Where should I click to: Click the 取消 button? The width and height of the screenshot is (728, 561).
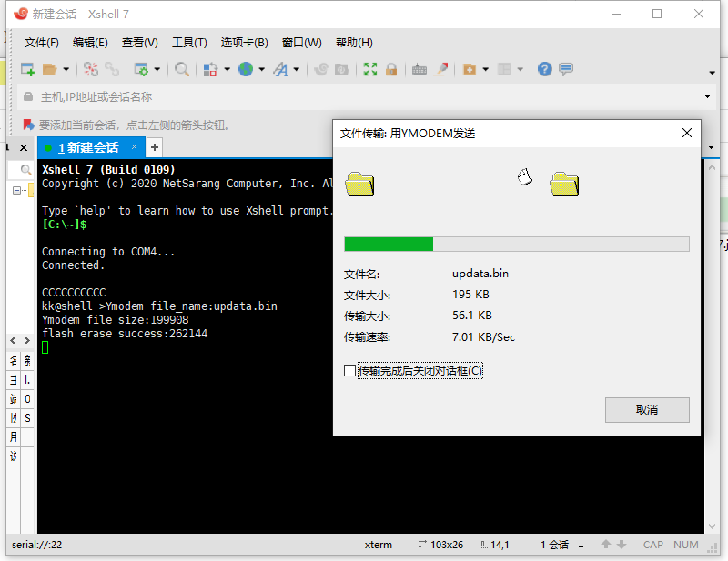647,410
